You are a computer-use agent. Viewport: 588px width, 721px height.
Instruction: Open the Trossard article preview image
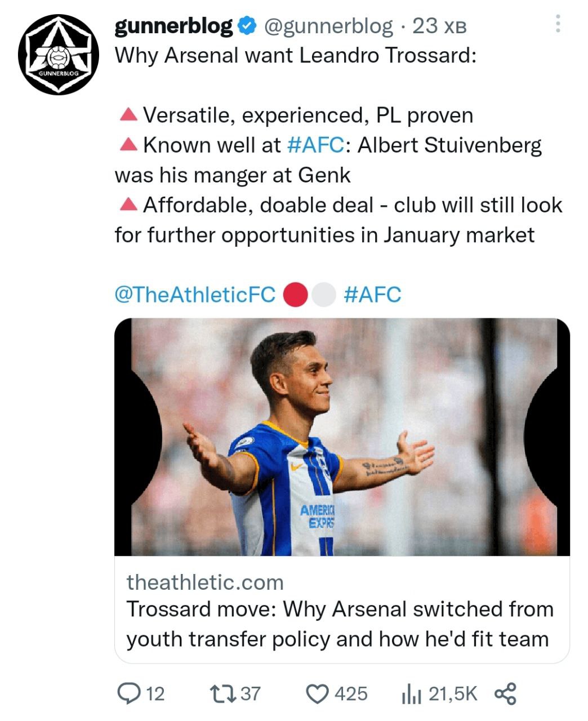pyautogui.click(x=342, y=437)
